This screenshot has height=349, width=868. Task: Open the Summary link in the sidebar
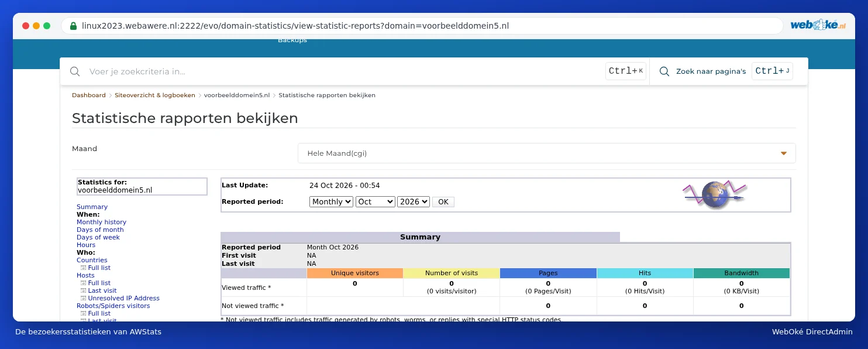coord(92,207)
